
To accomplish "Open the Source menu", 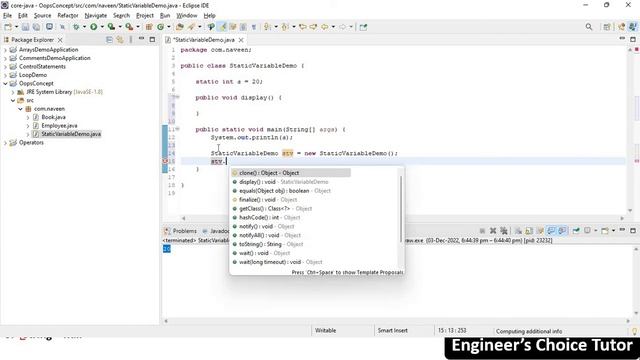I will coord(42,16).
